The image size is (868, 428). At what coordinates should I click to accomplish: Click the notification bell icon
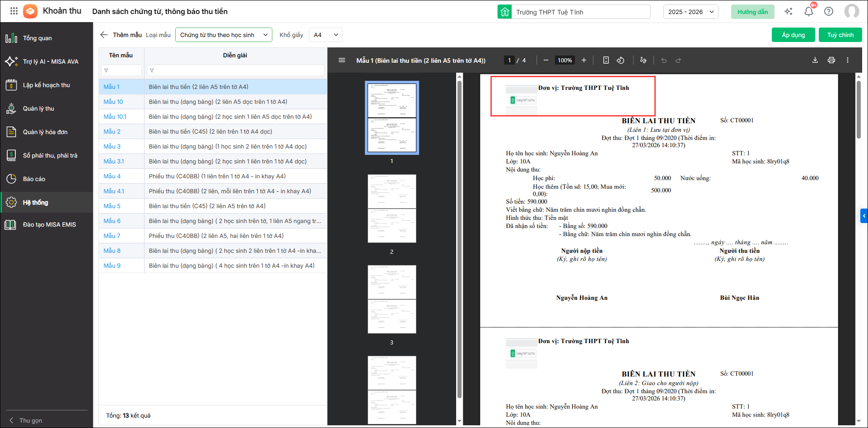[x=808, y=12]
